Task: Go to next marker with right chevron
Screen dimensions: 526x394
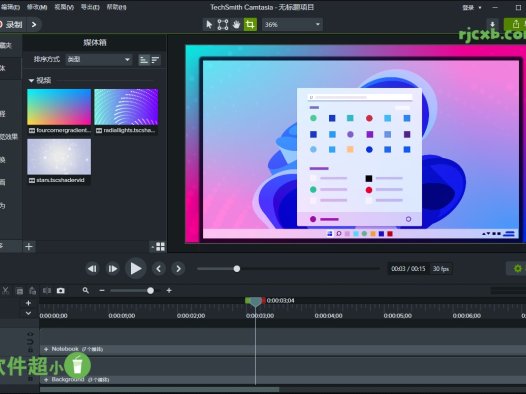Action: [178, 269]
